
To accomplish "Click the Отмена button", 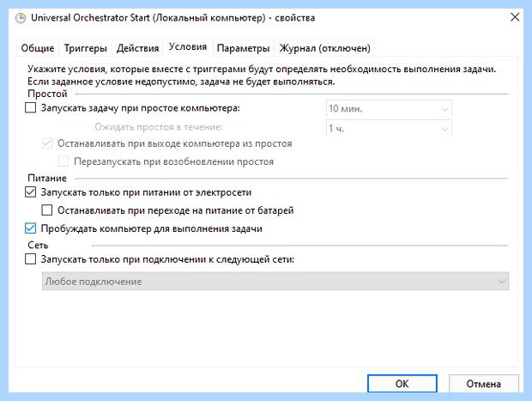I will click(483, 384).
